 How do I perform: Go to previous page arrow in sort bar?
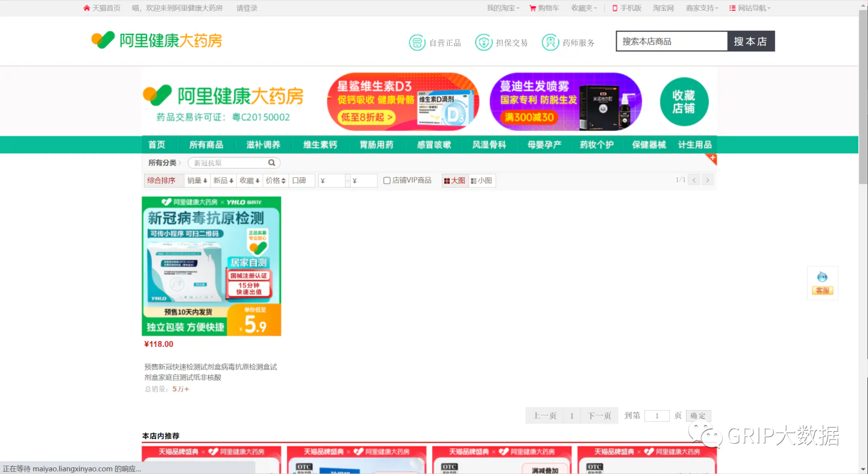coord(694,180)
